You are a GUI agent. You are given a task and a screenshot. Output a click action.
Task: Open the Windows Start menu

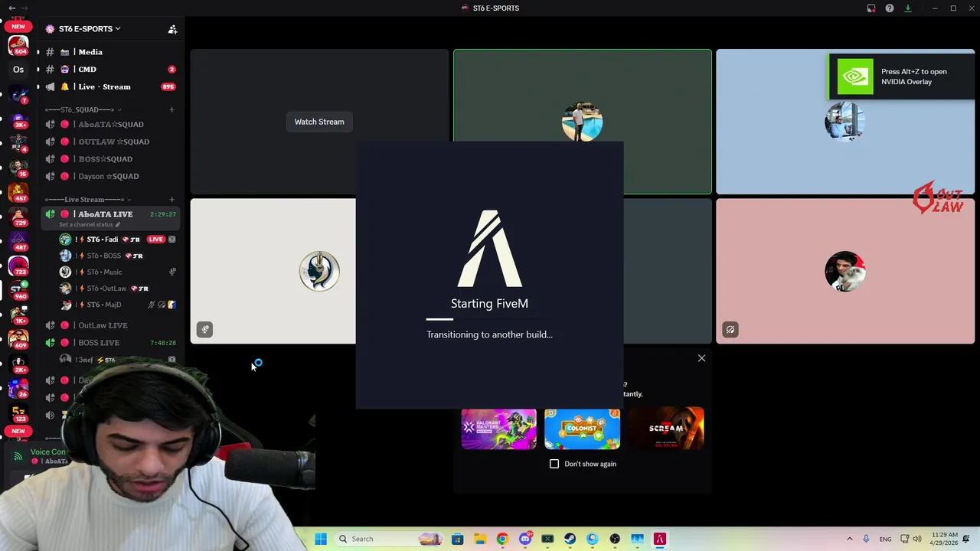(x=321, y=539)
